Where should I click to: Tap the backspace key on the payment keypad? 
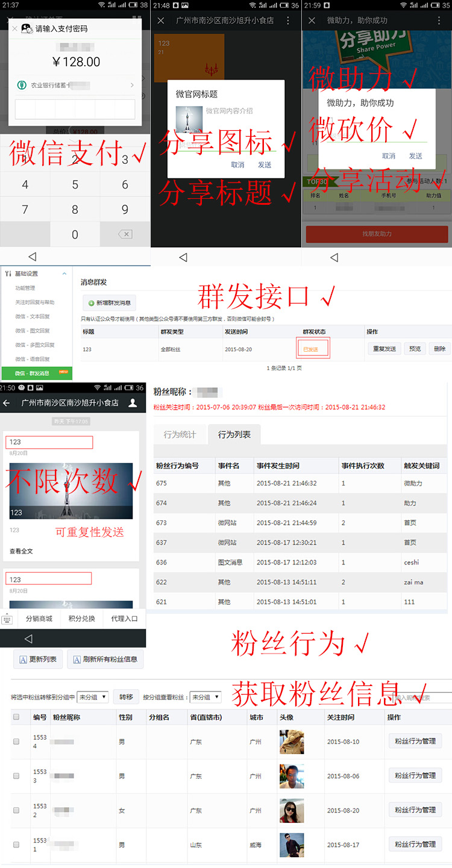125,234
